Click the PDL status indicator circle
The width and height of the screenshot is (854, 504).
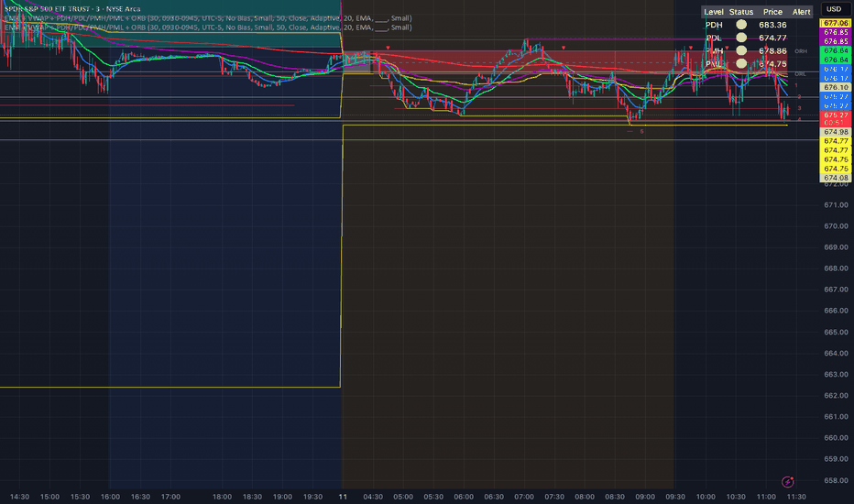tap(740, 38)
